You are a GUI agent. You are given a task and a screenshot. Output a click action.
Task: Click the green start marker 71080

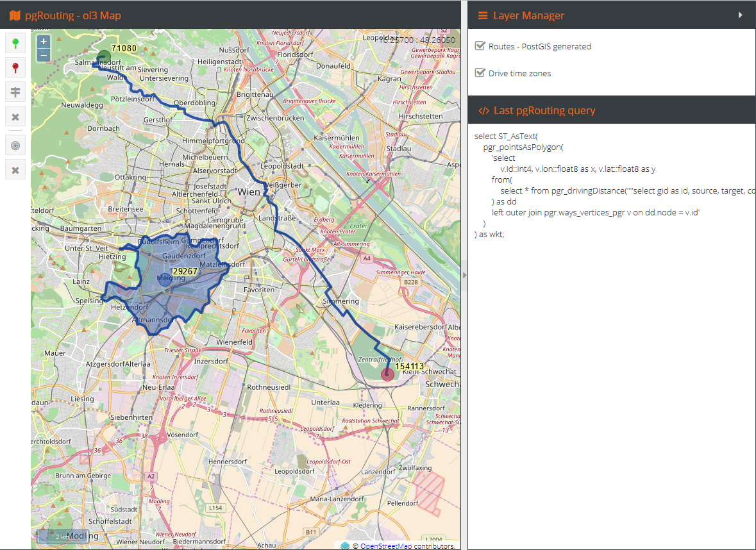pyautogui.click(x=104, y=56)
